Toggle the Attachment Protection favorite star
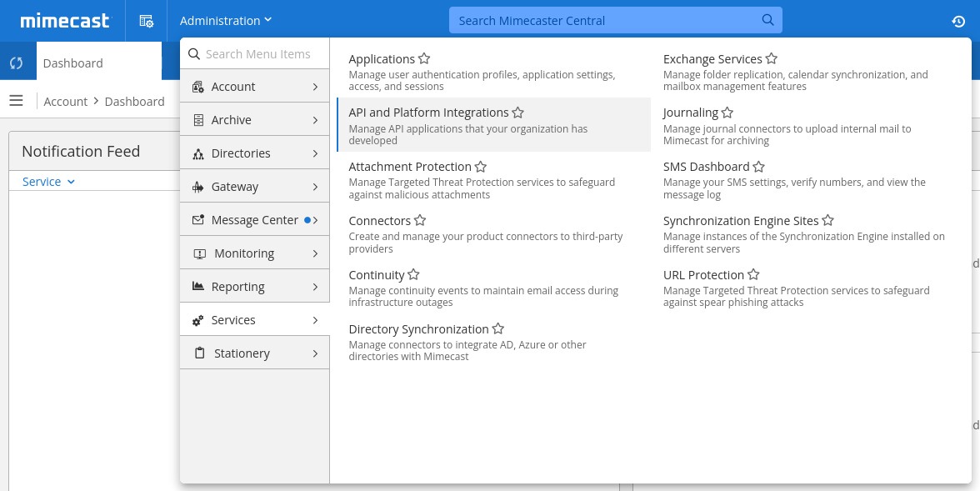This screenshot has width=980, height=491. pos(481,167)
